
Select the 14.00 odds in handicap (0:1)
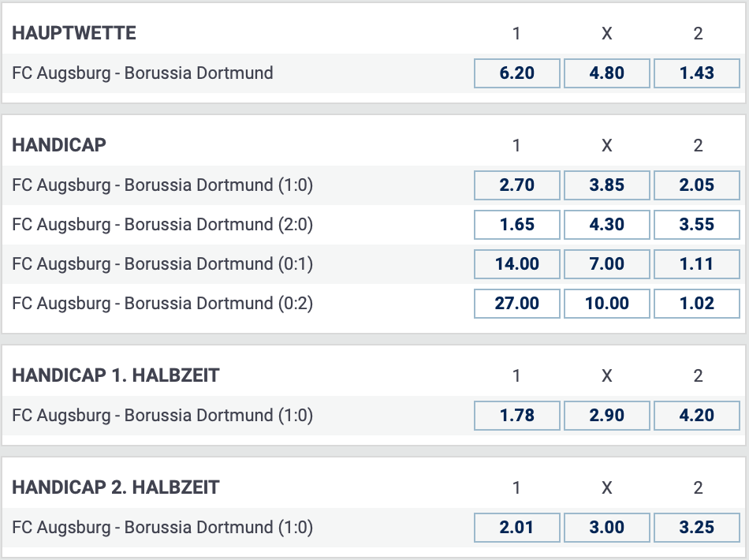pyautogui.click(x=516, y=264)
